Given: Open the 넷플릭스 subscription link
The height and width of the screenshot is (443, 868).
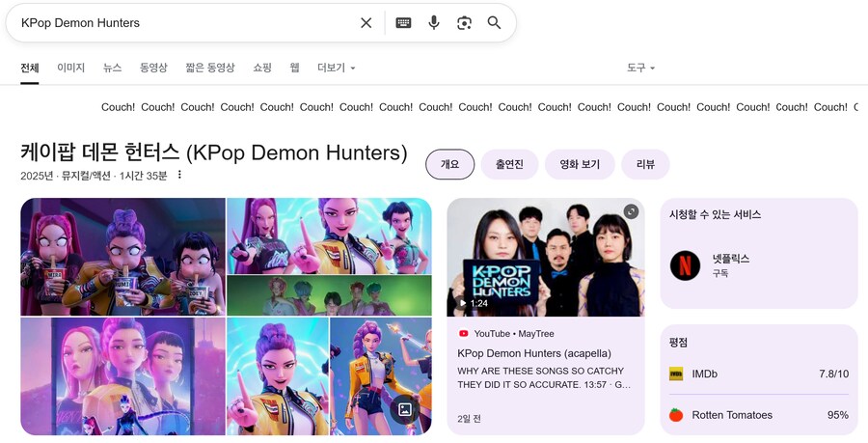Looking at the screenshot, I should point(731,264).
